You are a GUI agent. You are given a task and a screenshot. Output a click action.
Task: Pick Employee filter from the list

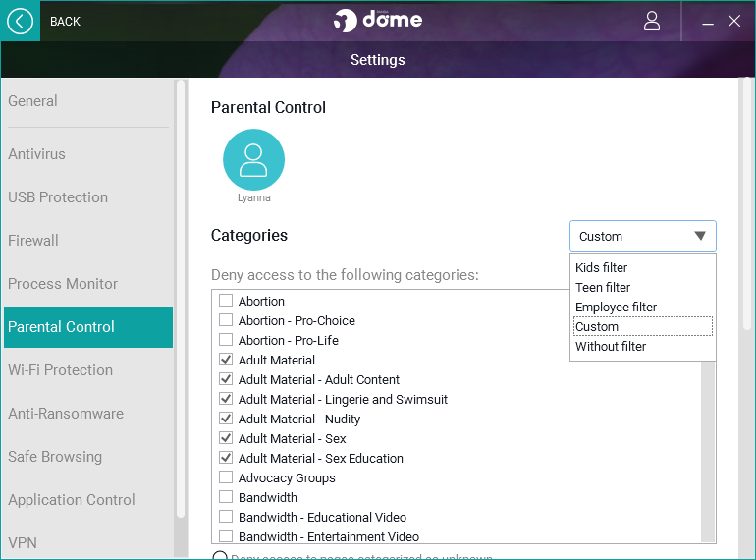tap(617, 308)
